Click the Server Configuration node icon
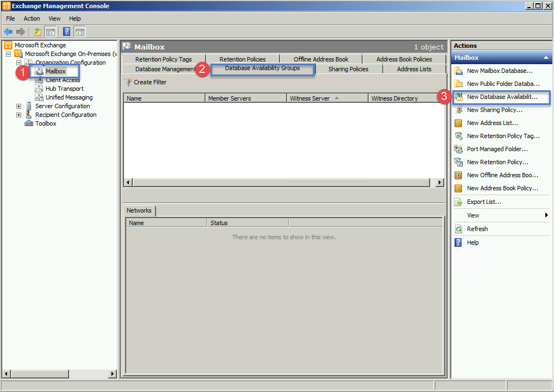The image size is (554, 392). coord(29,106)
